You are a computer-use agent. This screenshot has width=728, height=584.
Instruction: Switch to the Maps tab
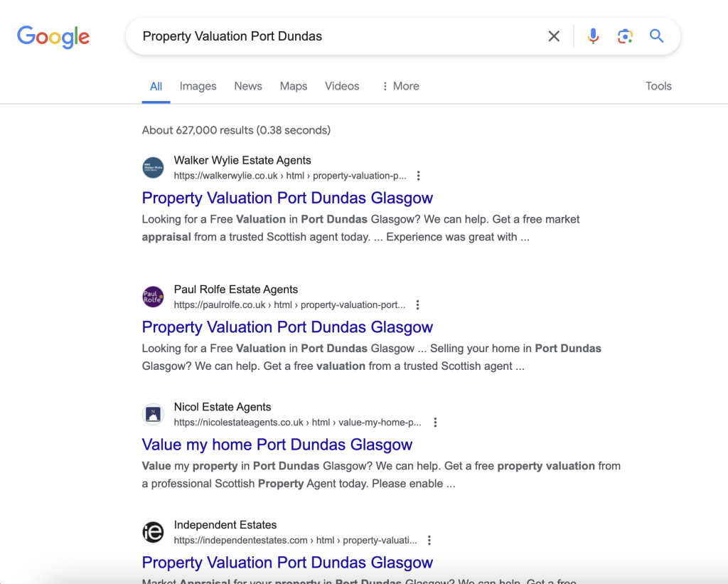click(x=293, y=86)
